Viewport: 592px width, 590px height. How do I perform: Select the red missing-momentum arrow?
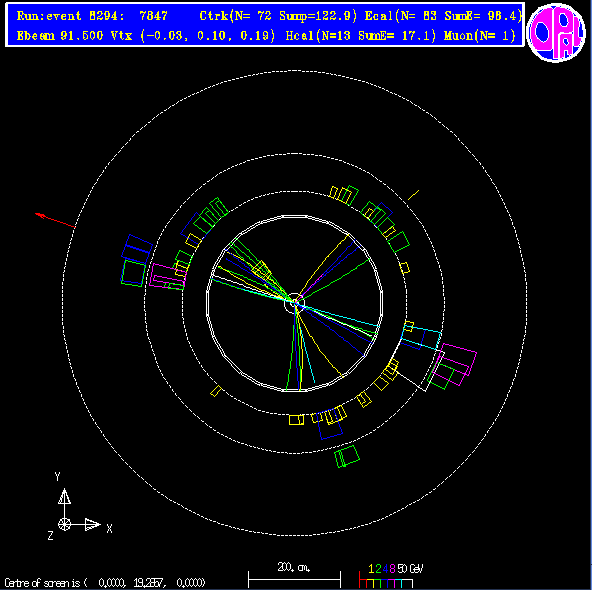click(55, 220)
